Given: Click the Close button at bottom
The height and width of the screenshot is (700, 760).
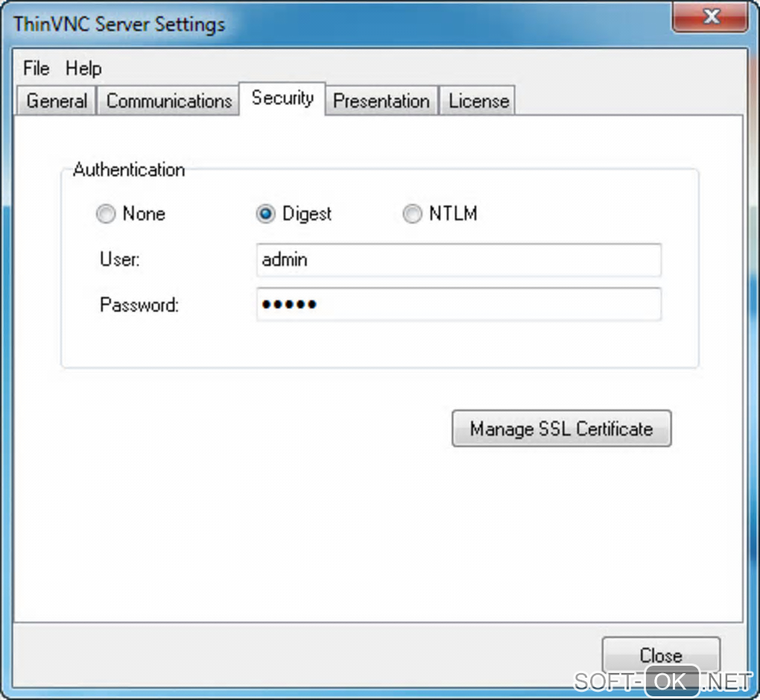Looking at the screenshot, I should click(661, 655).
